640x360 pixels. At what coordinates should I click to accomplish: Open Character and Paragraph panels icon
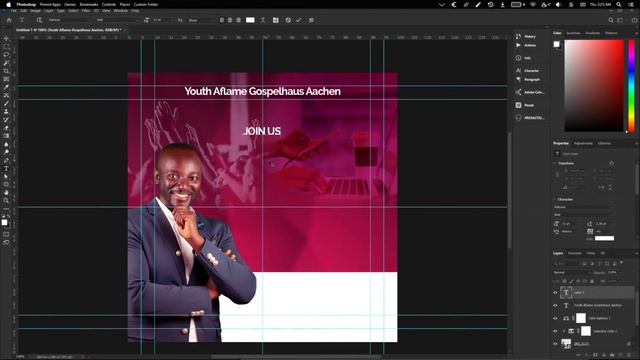[276, 20]
